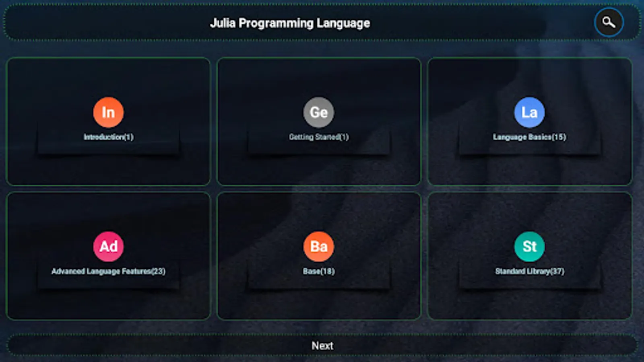The image size is (644, 362).
Task: Select the orange In element icon
Action: [108, 112]
